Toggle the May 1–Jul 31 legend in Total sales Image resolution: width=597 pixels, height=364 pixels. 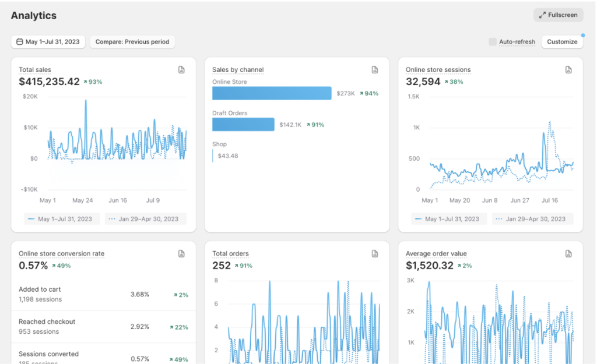[62, 219]
